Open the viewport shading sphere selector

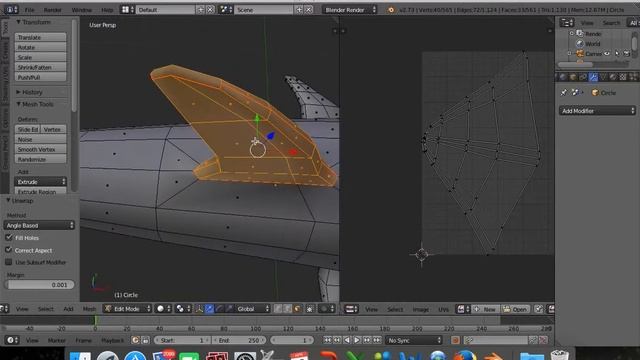coord(164,309)
